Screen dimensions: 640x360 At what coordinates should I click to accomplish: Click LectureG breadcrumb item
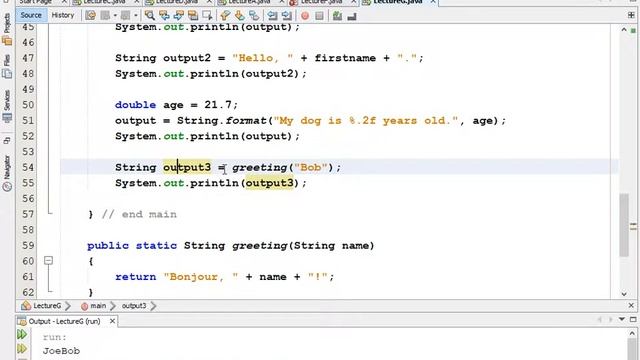coord(46,306)
